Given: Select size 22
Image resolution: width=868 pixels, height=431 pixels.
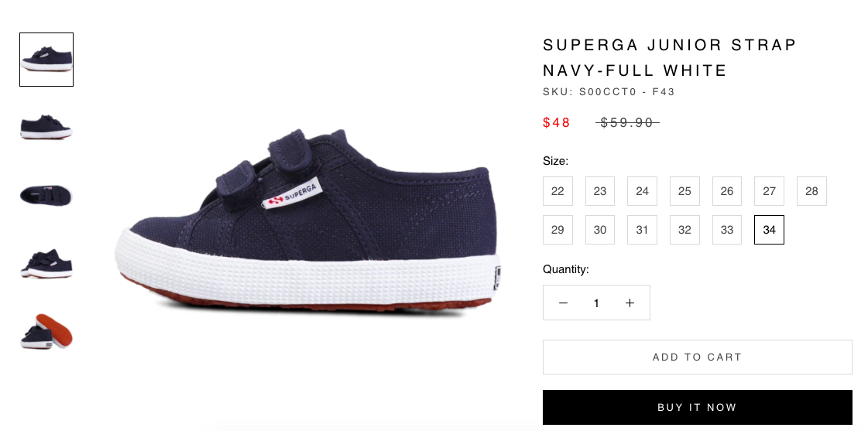Looking at the screenshot, I should point(558,191).
